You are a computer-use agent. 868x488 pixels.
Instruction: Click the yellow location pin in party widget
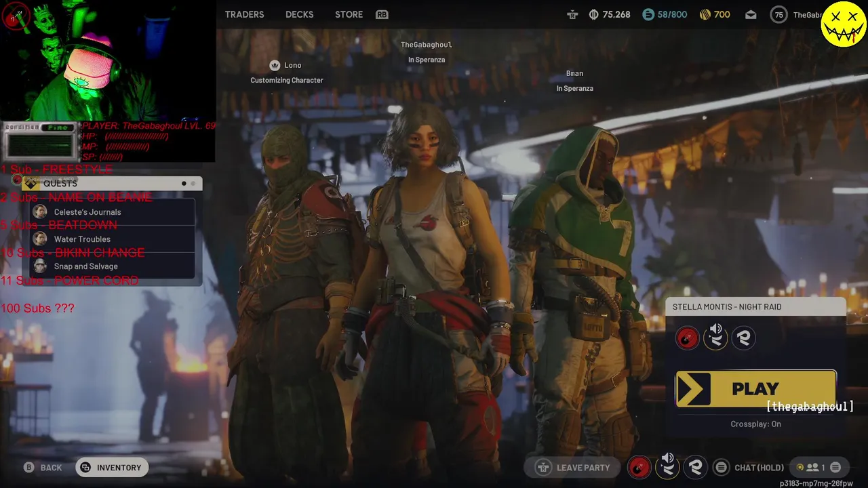point(800,468)
